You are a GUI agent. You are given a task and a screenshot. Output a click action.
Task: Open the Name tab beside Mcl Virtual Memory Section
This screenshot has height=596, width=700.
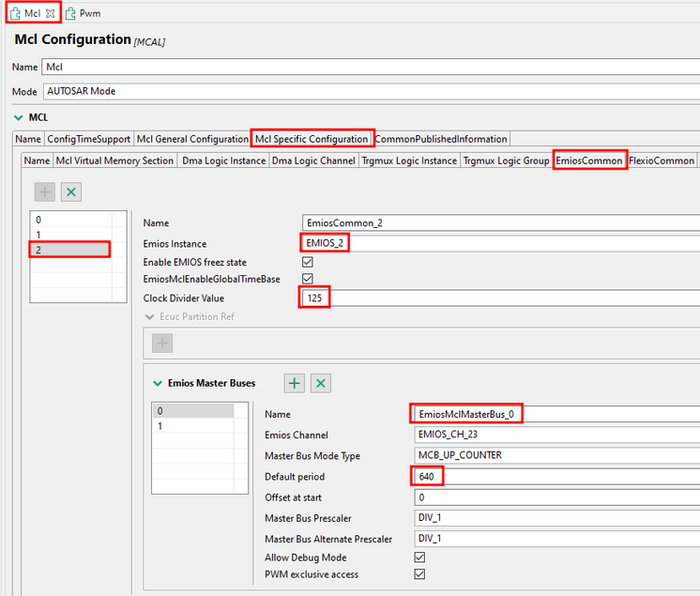(37, 160)
